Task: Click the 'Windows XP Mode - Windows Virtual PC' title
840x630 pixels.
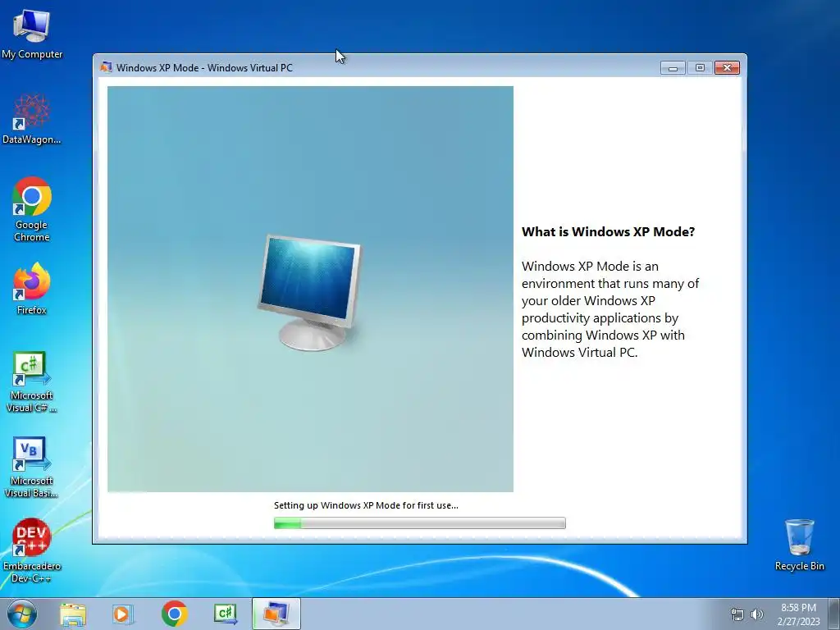Action: point(204,67)
